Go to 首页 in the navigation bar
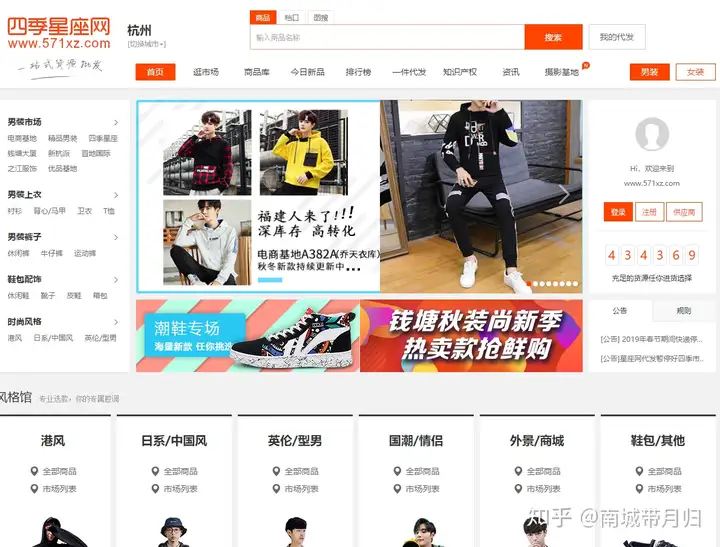 click(x=155, y=72)
